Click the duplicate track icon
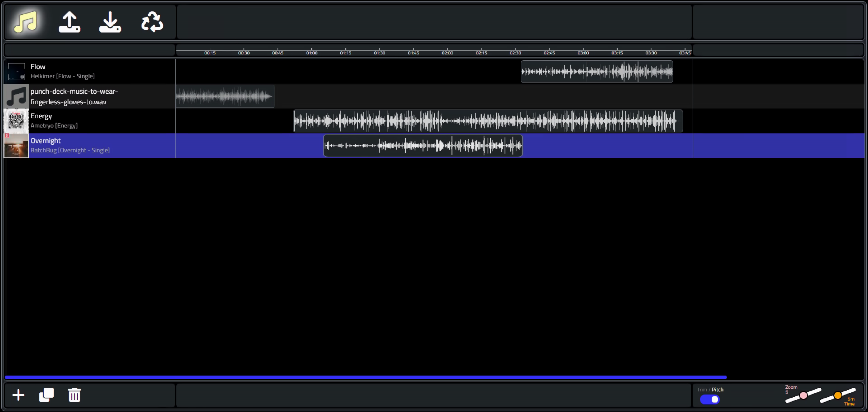The width and height of the screenshot is (868, 412). click(47, 395)
